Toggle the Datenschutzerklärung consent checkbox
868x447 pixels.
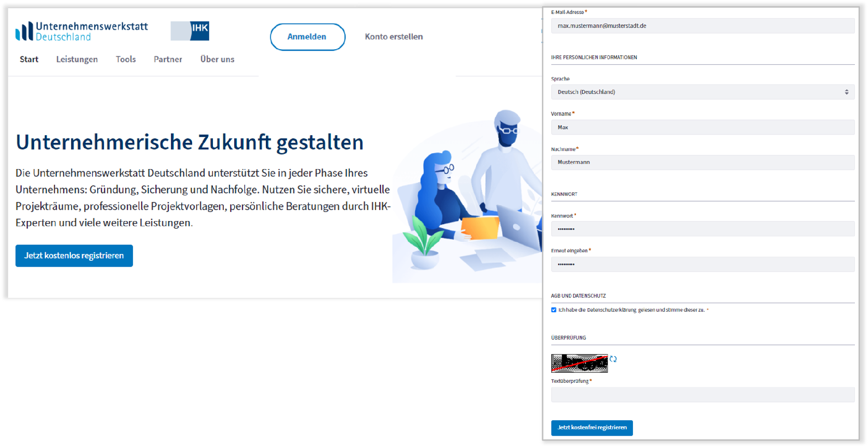(x=554, y=310)
